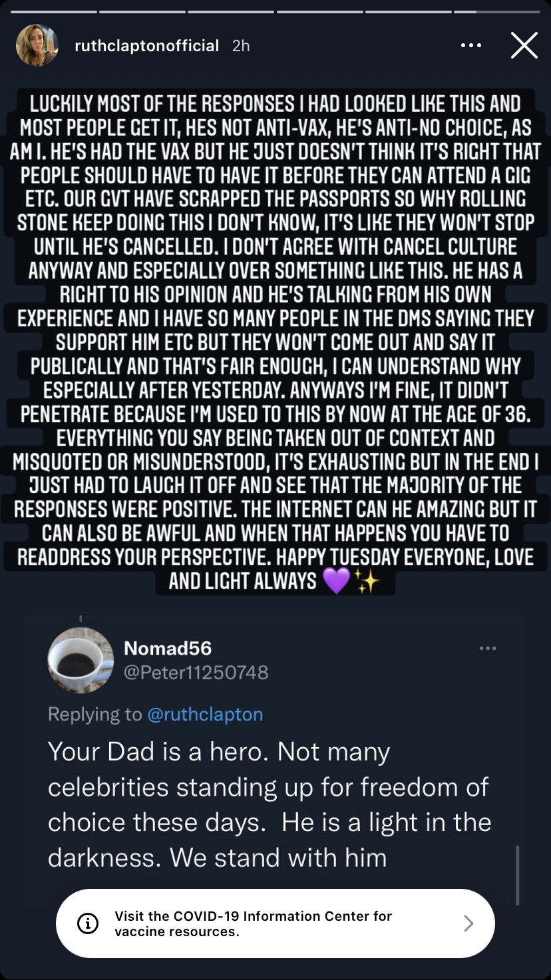Click the @Peter11250748 handle

[196, 672]
